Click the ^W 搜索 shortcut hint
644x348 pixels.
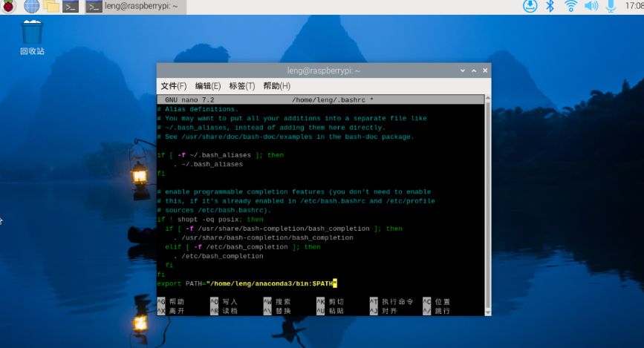pos(277,302)
